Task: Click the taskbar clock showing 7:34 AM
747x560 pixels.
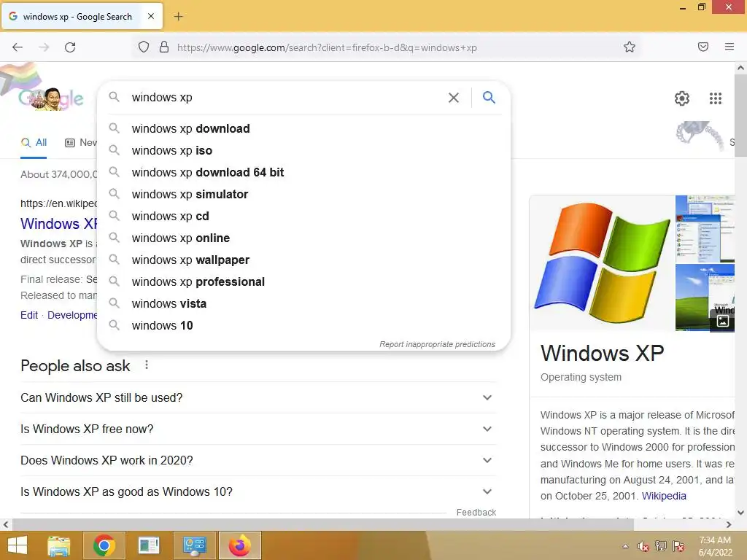Action: pos(715,546)
